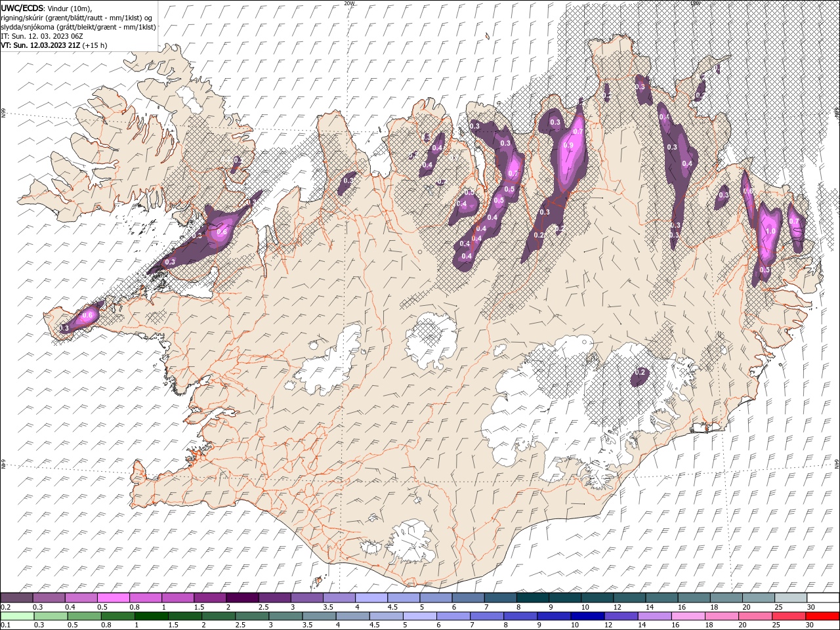The height and width of the screenshot is (630, 840).
Task: Click the white Mýrdalsjökull glacier near the south coast
Action: tap(411, 542)
